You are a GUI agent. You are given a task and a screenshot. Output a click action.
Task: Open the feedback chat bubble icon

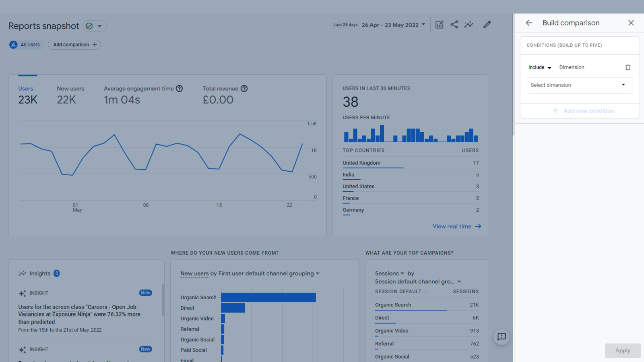501,337
